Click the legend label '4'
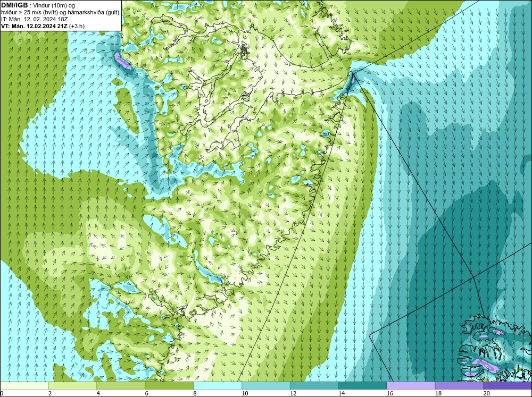The image size is (532, 397). [98, 393]
